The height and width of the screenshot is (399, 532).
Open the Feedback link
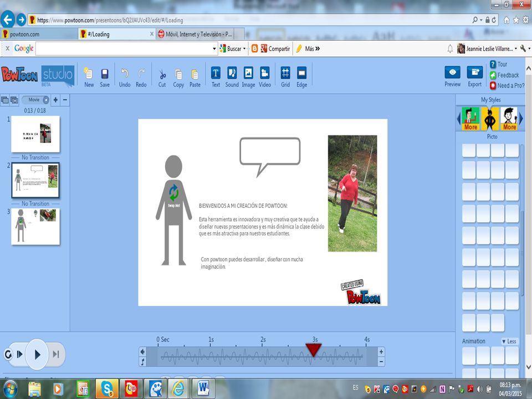click(504, 75)
